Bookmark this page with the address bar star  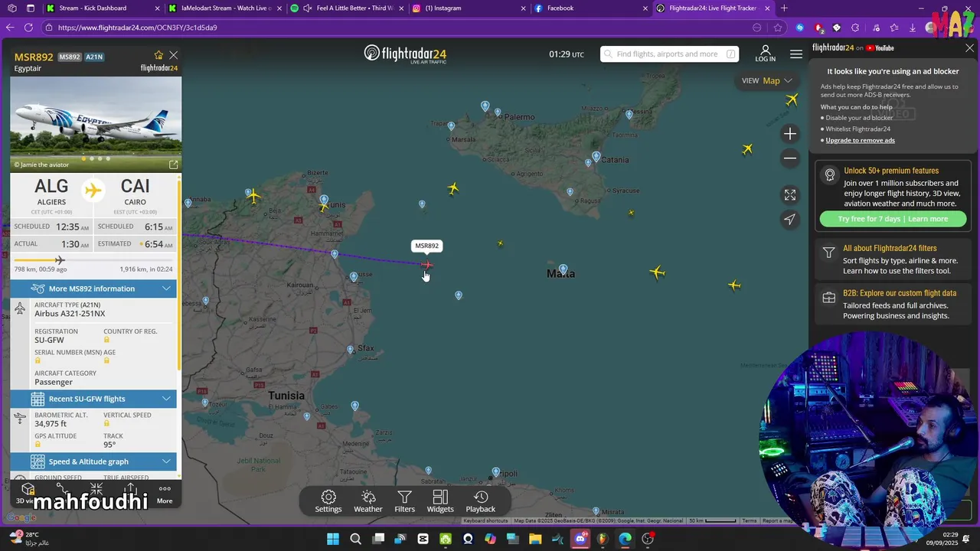point(778,28)
